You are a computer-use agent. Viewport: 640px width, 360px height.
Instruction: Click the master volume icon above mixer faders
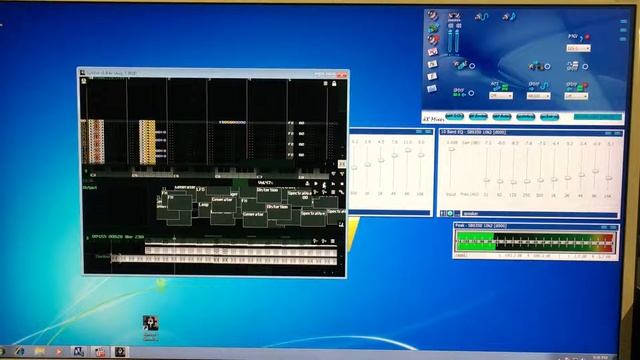pos(454,17)
